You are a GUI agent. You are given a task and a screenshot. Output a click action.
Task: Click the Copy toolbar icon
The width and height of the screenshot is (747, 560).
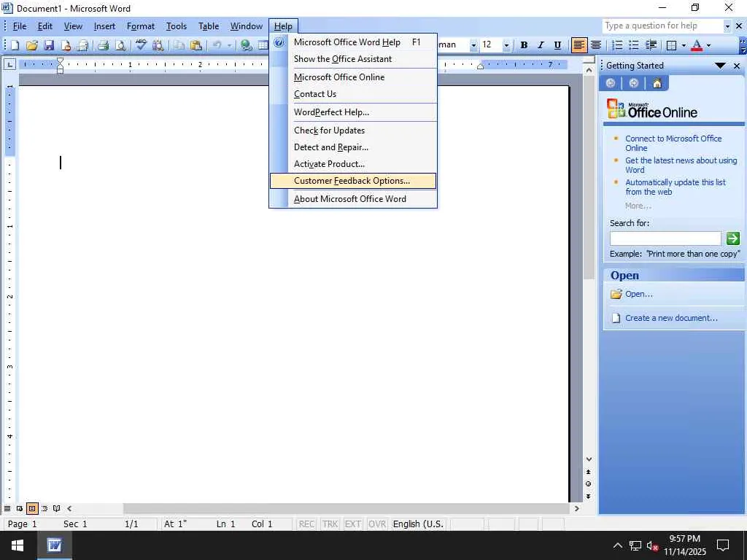(x=179, y=45)
